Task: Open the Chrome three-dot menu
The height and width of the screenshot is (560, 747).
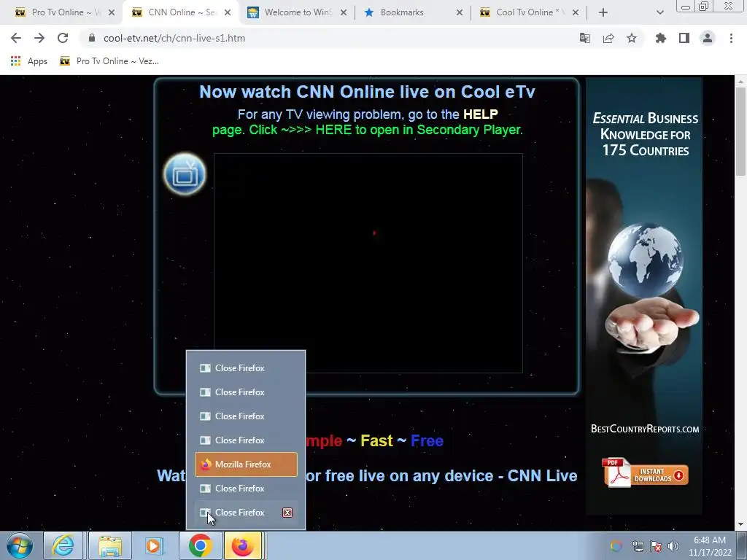Action: coord(731,38)
